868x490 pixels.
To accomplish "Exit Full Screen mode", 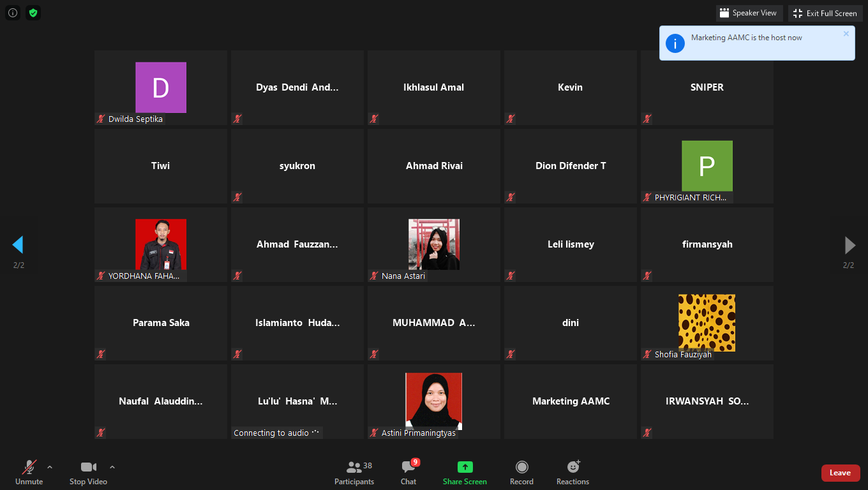I will (825, 13).
